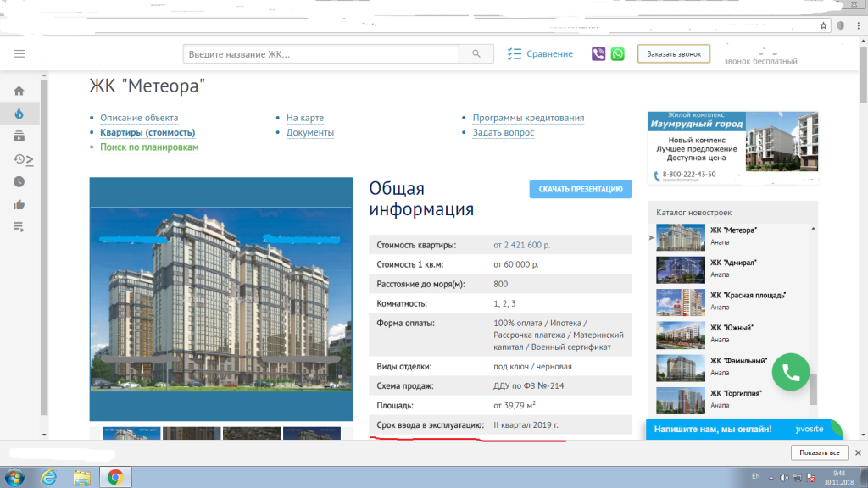This screenshot has width=868, height=488.
Task: Open the hamburger menu icon
Action: [19, 53]
